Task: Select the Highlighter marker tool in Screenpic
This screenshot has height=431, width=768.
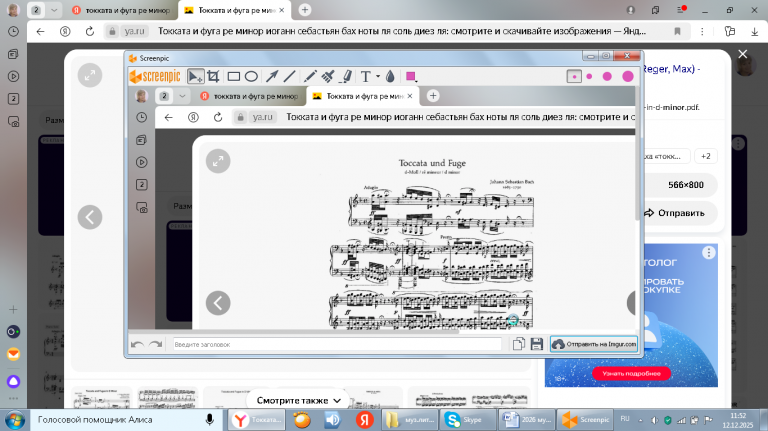Action: click(346, 76)
